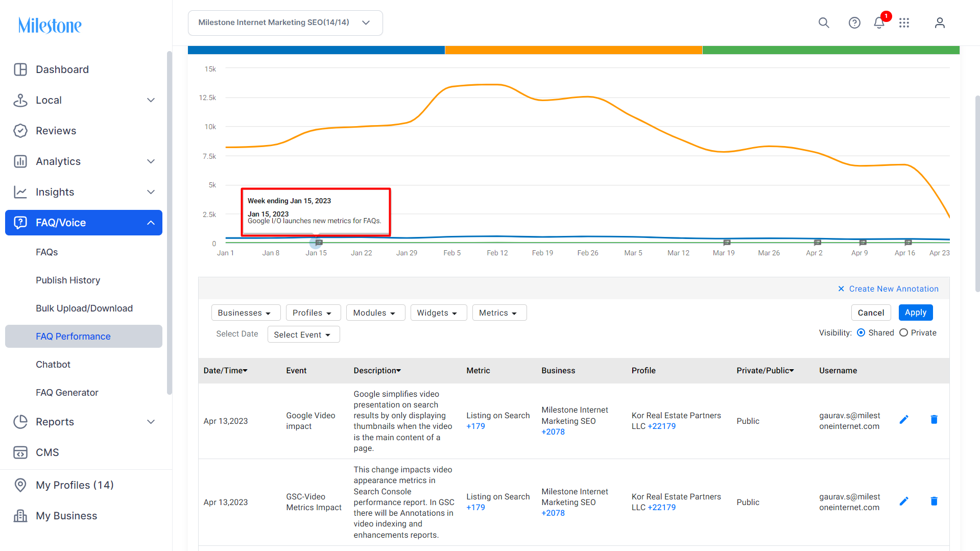
Task: Collapse the FAQ/Voice menu chevron
Action: (x=151, y=223)
